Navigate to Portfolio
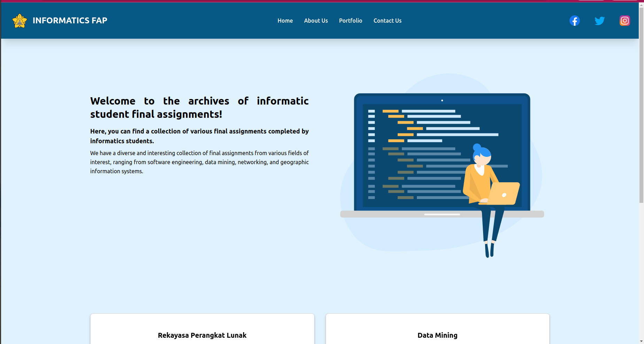This screenshot has height=344, width=644. click(351, 21)
